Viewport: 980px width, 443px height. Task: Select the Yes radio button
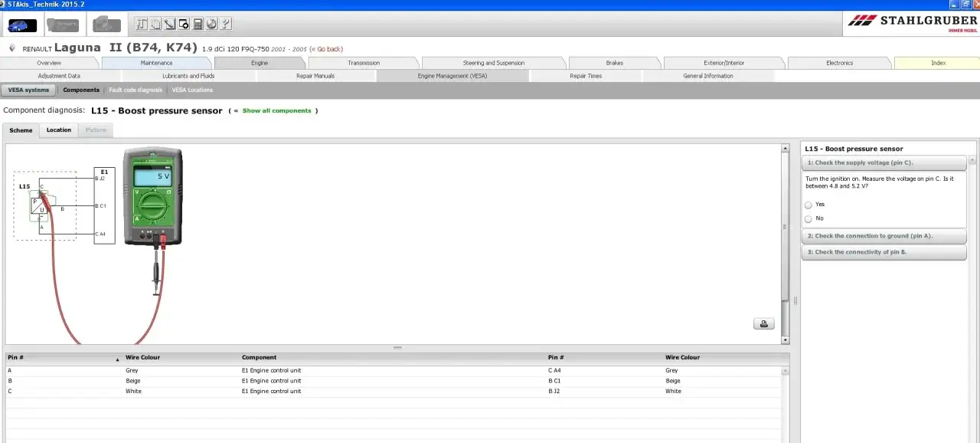click(x=808, y=205)
